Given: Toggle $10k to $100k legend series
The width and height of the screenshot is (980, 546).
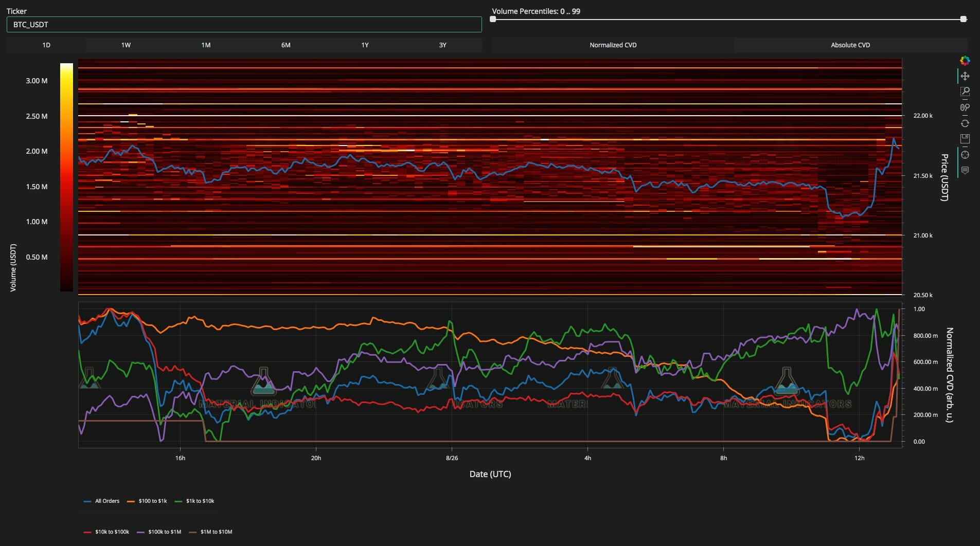Looking at the screenshot, I should click(106, 532).
